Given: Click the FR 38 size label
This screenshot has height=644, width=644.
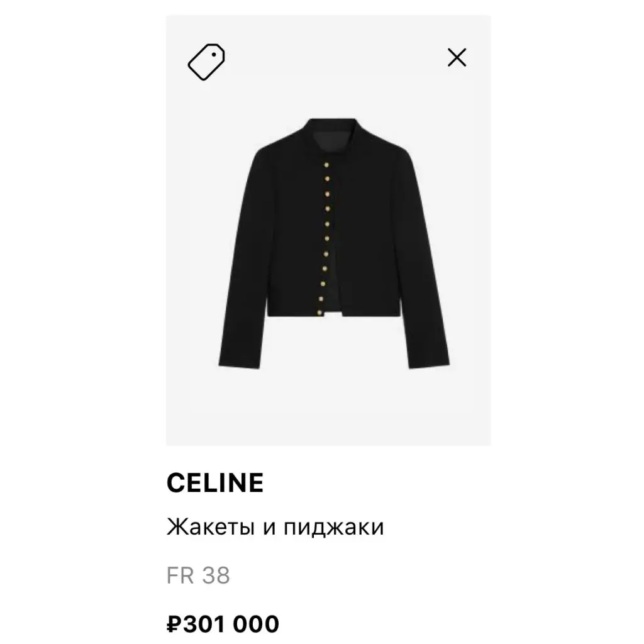Looking at the screenshot, I should 198,575.
